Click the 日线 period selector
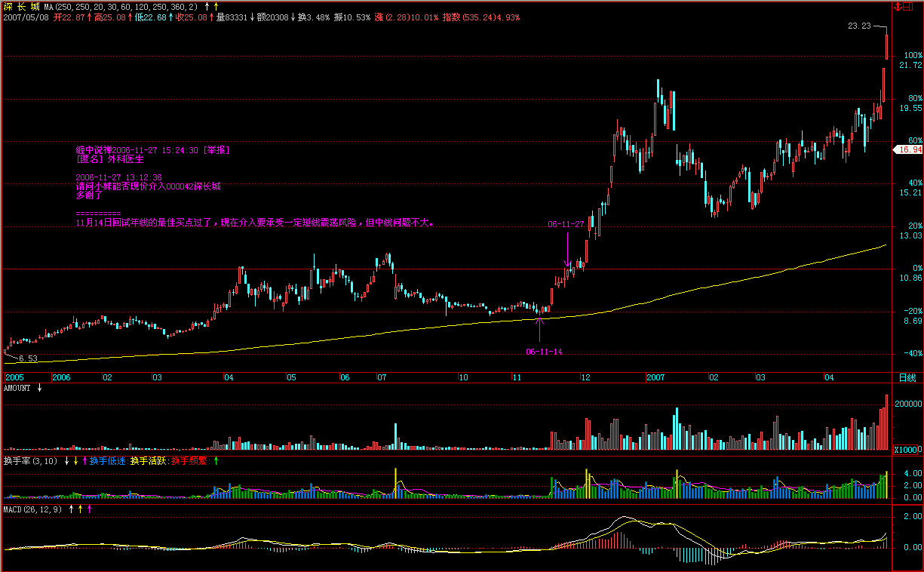 (907, 377)
